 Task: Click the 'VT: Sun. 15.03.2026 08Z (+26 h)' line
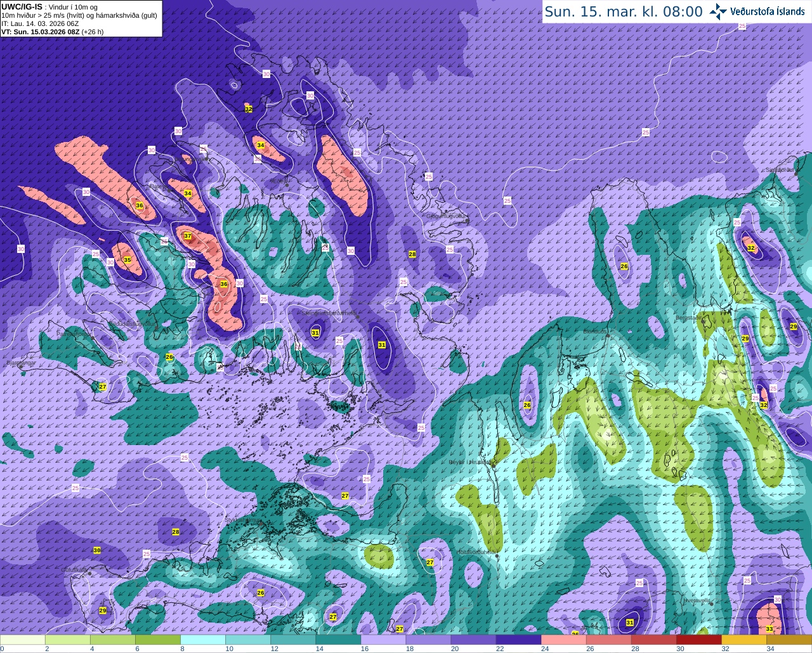click(52, 31)
